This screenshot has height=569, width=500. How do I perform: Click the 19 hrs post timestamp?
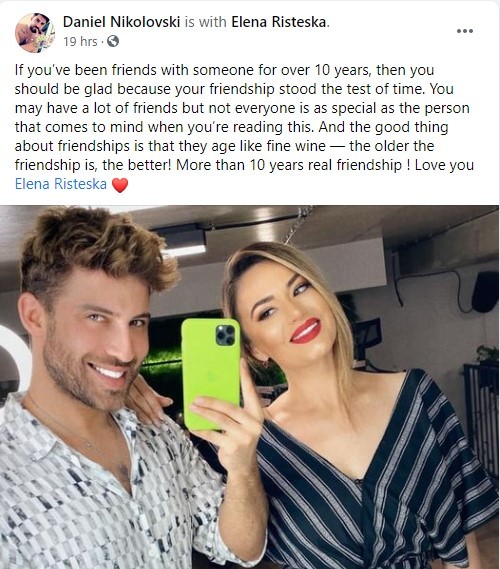pyautogui.click(x=80, y=41)
